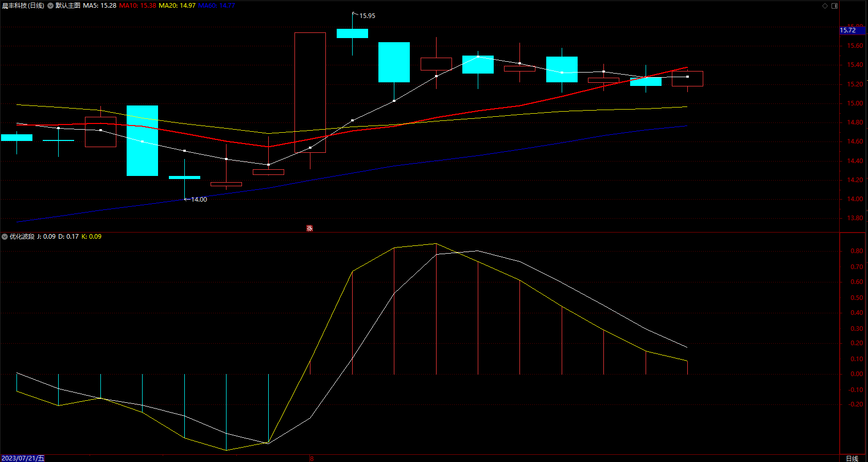Click the 15.95 high price annotation
868x462 pixels.
[367, 16]
